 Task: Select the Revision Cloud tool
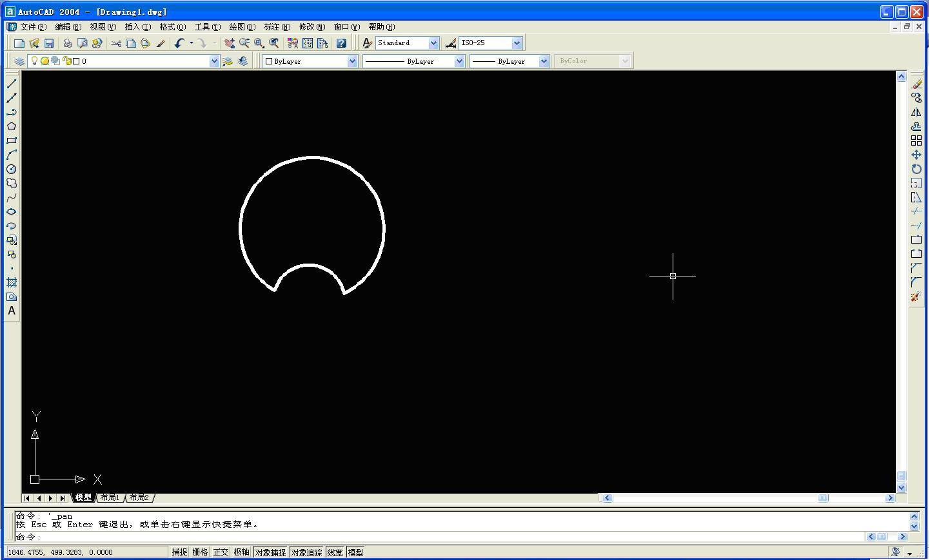point(12,183)
